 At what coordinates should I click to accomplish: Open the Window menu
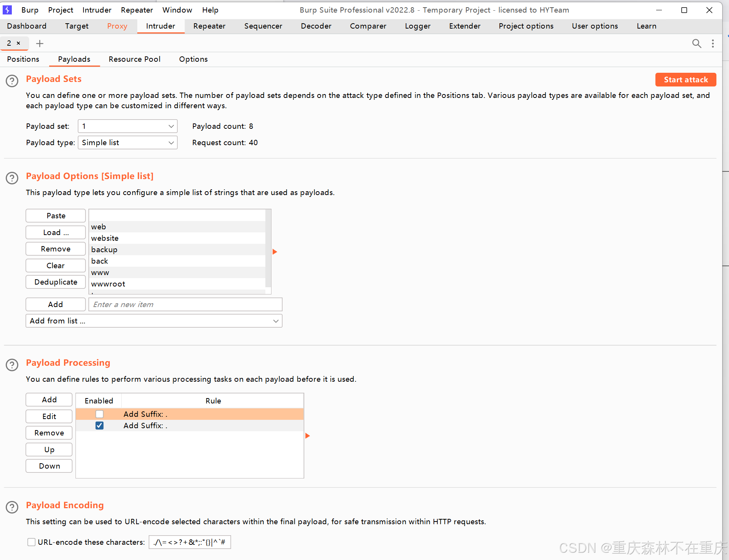(177, 10)
